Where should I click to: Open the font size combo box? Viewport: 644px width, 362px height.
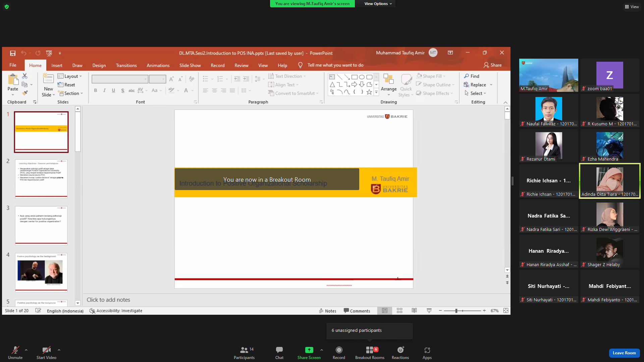158,79
